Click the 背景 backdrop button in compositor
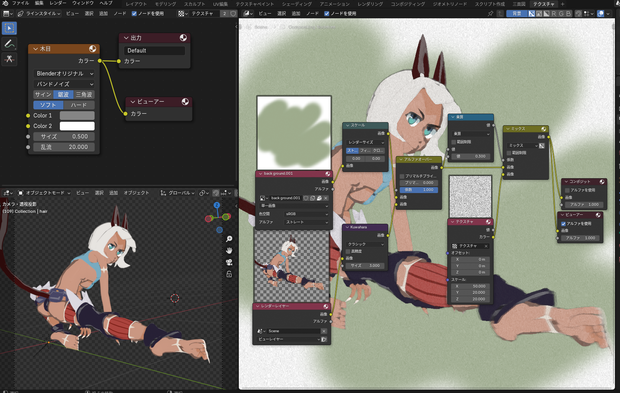The height and width of the screenshot is (393, 620). coord(516,13)
